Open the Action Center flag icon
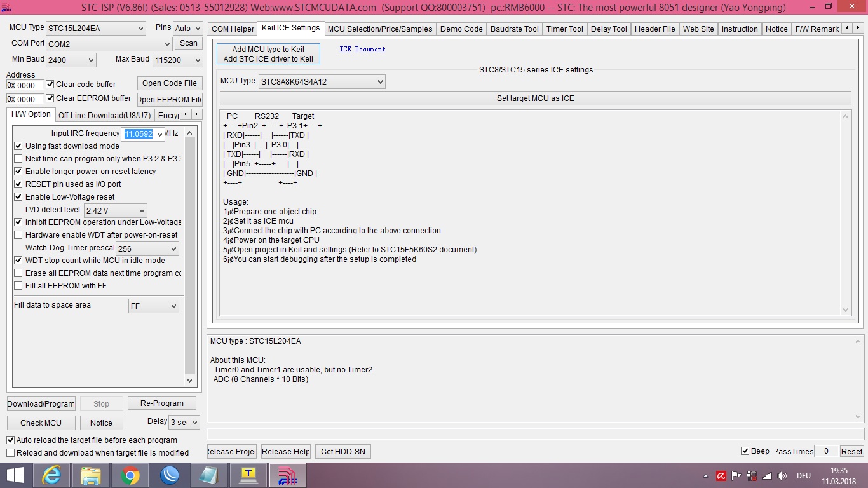The image size is (868, 488). point(736,476)
